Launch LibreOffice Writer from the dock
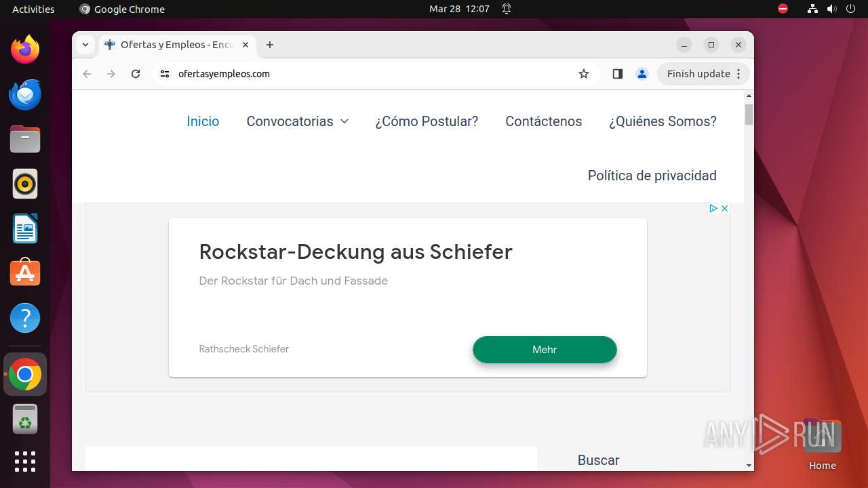 coord(25,228)
